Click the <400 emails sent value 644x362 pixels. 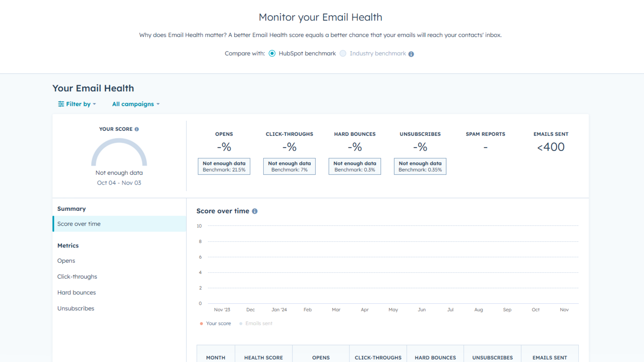click(551, 147)
